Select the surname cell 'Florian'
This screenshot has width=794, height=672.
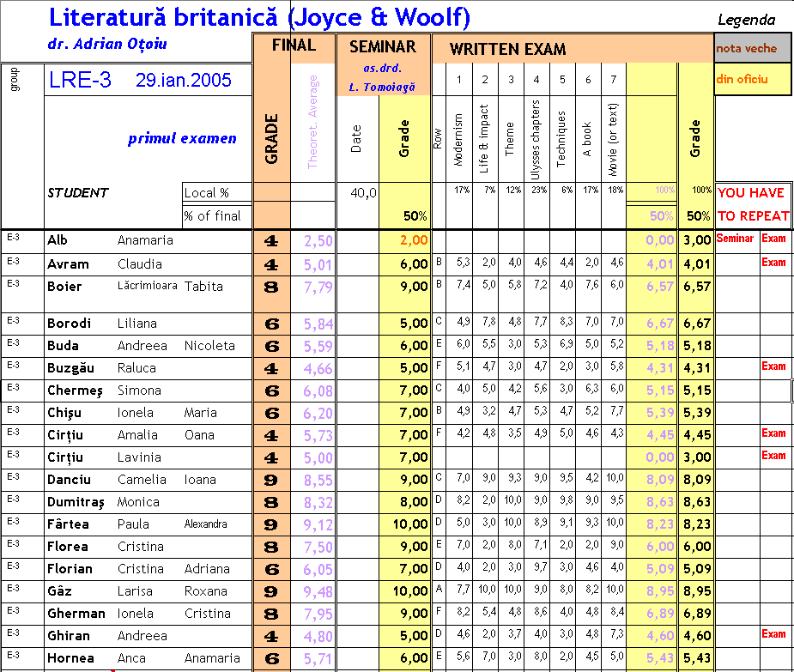pos(70,569)
